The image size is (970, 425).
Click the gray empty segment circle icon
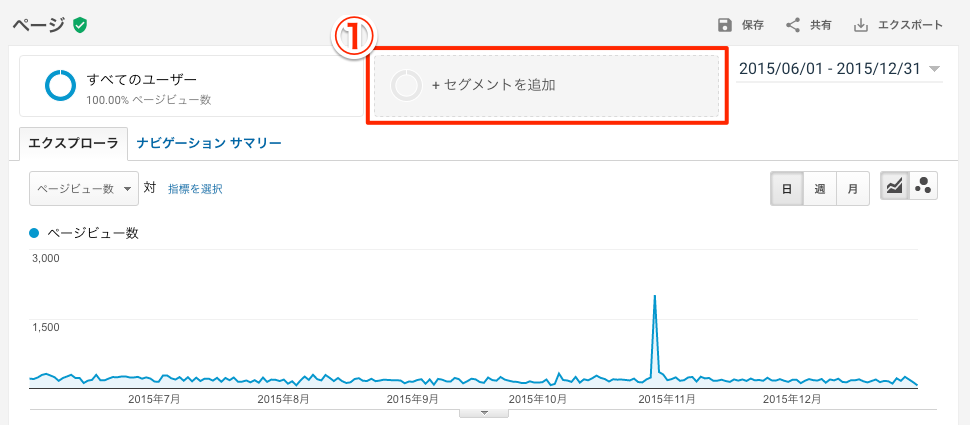[406, 85]
